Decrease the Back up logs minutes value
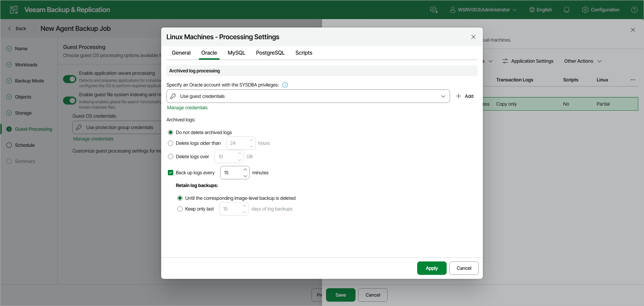This screenshot has width=644, height=306. 245,176
